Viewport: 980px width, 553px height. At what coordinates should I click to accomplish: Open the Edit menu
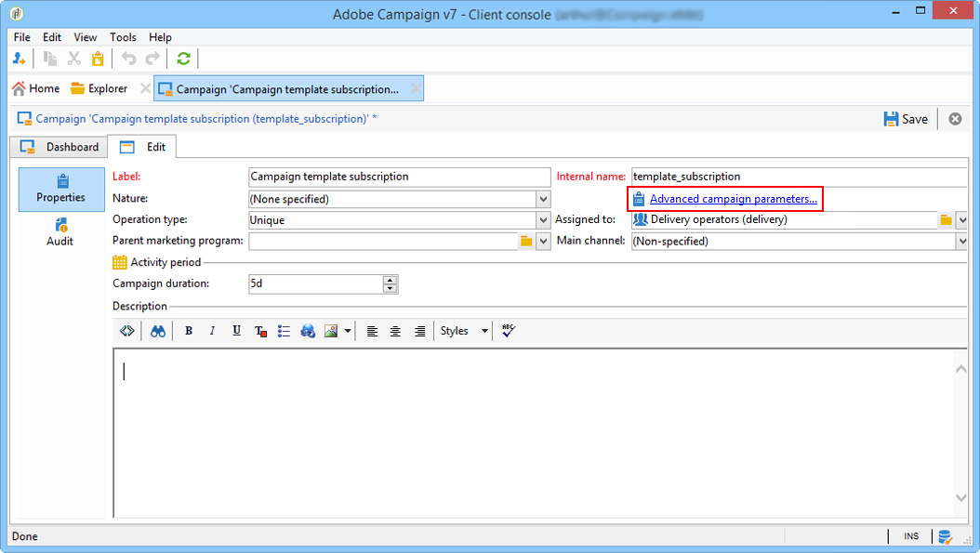click(x=52, y=37)
